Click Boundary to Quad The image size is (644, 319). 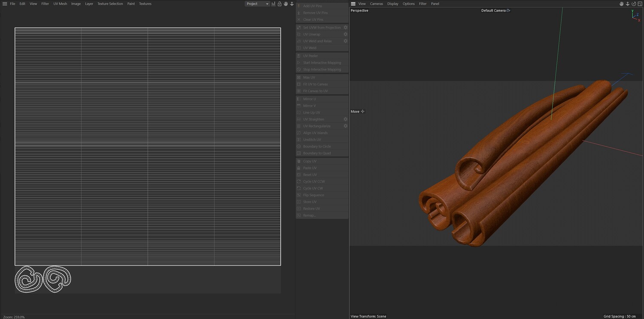click(x=322, y=153)
